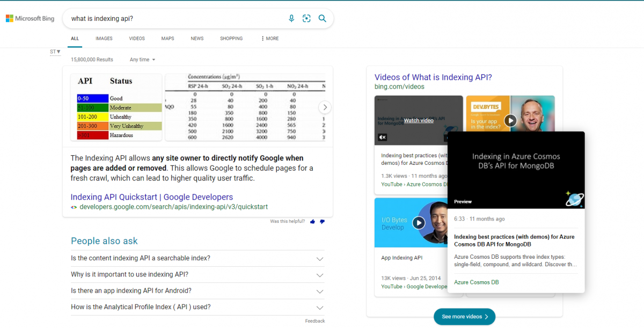Click the 'People also ask' heading
Screen dimensions: 644x328
click(x=104, y=241)
